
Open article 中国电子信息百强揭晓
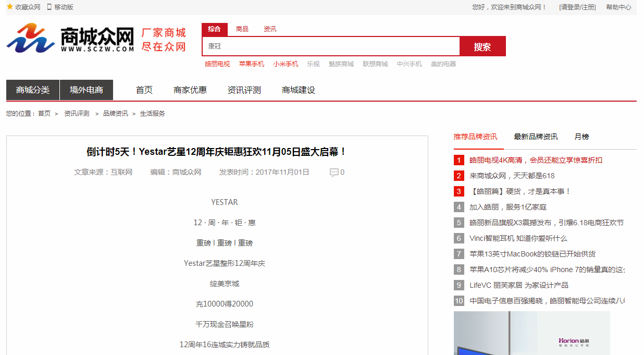pos(547,301)
